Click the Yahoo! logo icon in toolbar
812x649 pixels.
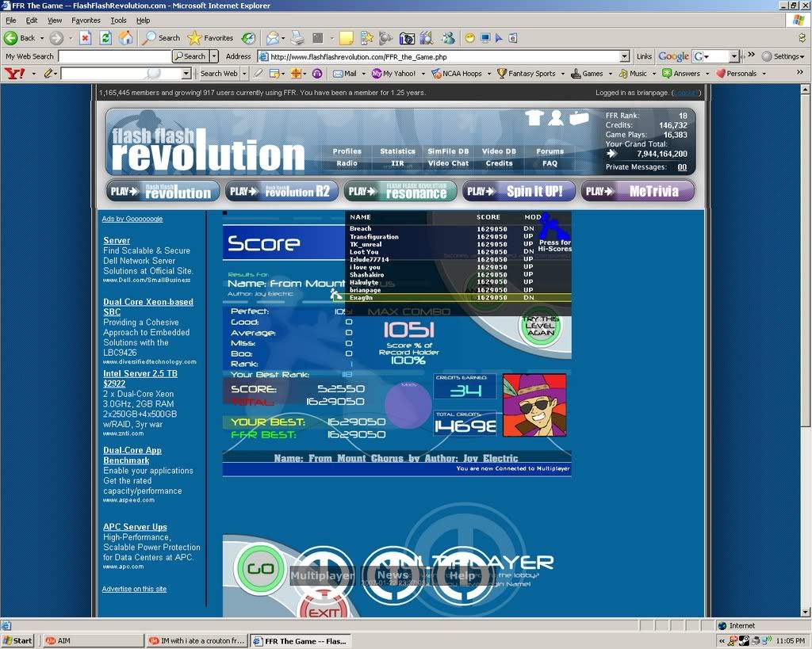click(x=14, y=74)
